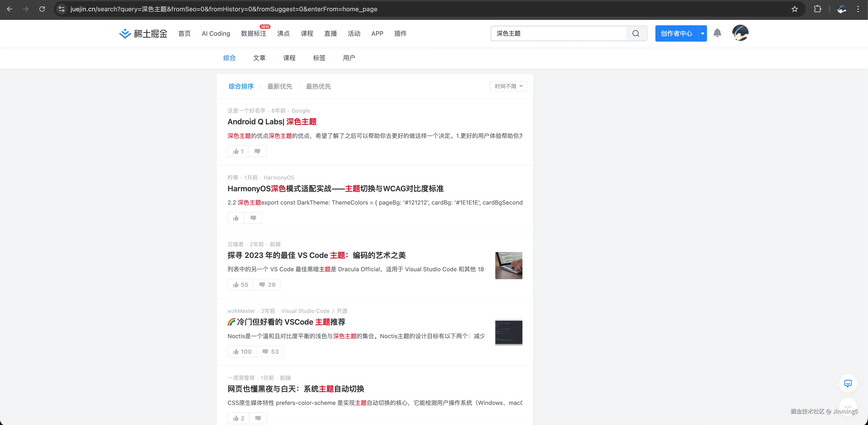Viewport: 868px width, 425px height.
Task: Select 综合排序 sorting
Action: point(241,87)
